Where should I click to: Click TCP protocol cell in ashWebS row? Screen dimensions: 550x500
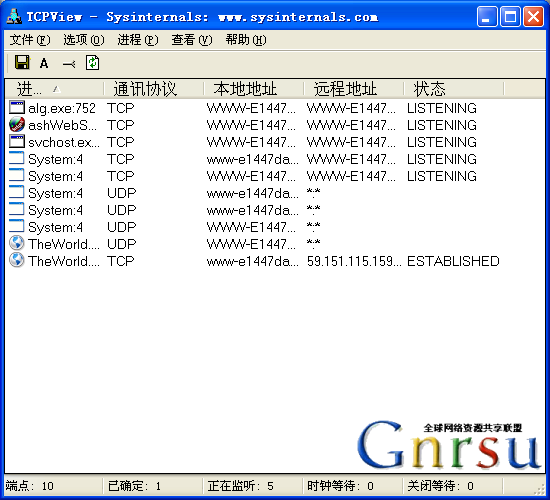coord(121,125)
